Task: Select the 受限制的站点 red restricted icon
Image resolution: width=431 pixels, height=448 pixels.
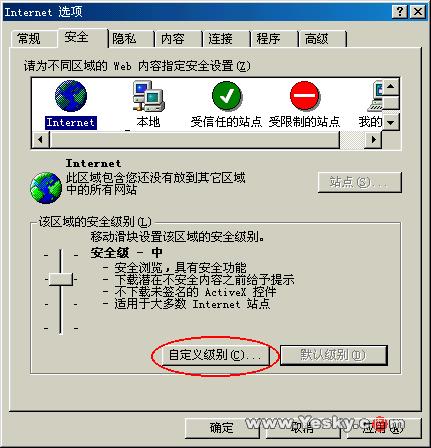Action: tap(305, 96)
